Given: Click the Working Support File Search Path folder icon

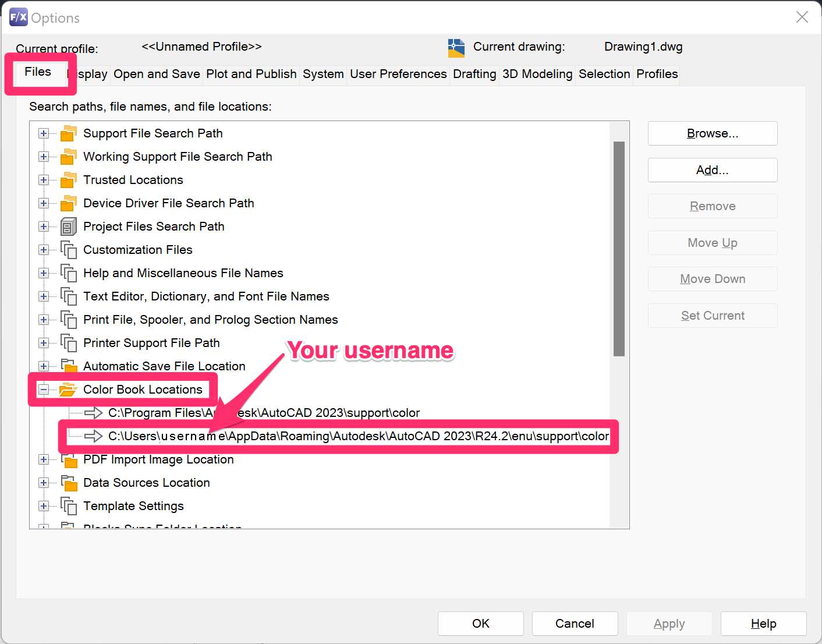Looking at the screenshot, I should tap(69, 157).
